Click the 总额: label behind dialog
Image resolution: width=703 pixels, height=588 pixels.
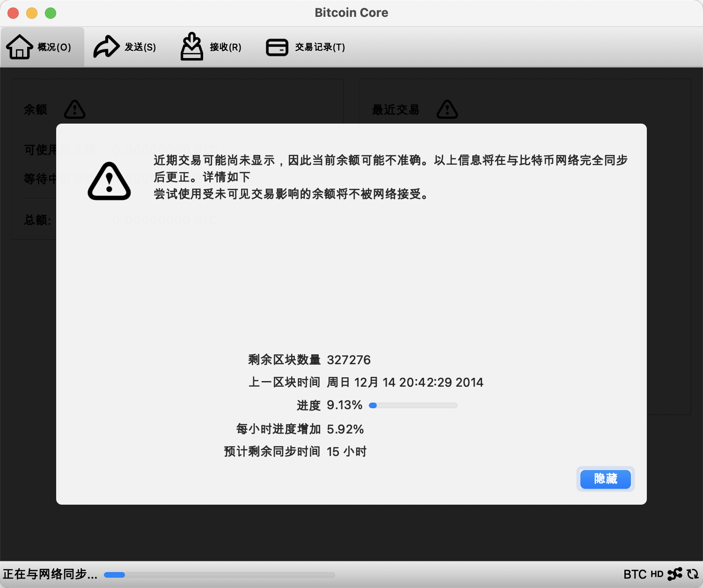(38, 220)
